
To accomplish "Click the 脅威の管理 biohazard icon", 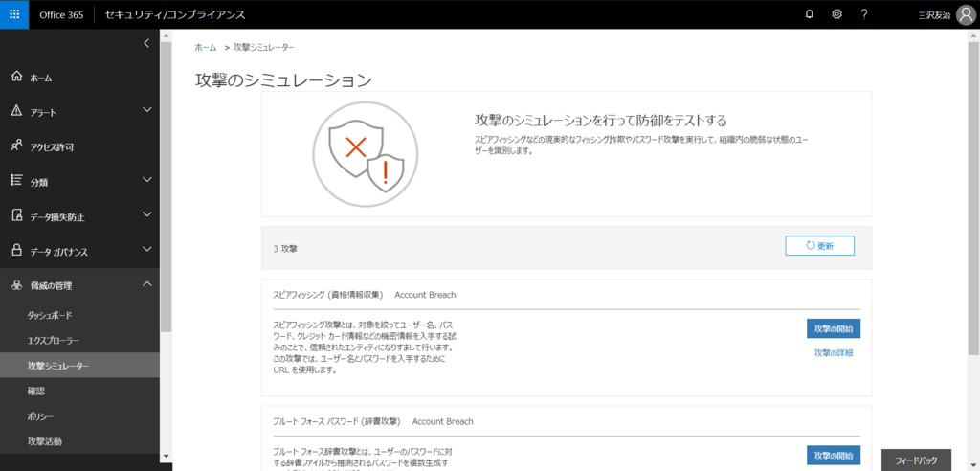I will click(x=17, y=285).
